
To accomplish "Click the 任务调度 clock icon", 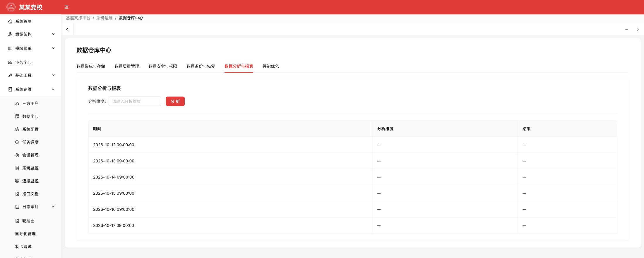I will pos(17,142).
